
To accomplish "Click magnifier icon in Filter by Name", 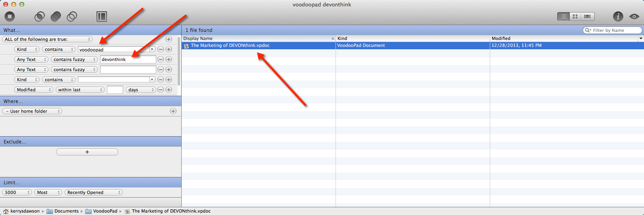I will (588, 30).
